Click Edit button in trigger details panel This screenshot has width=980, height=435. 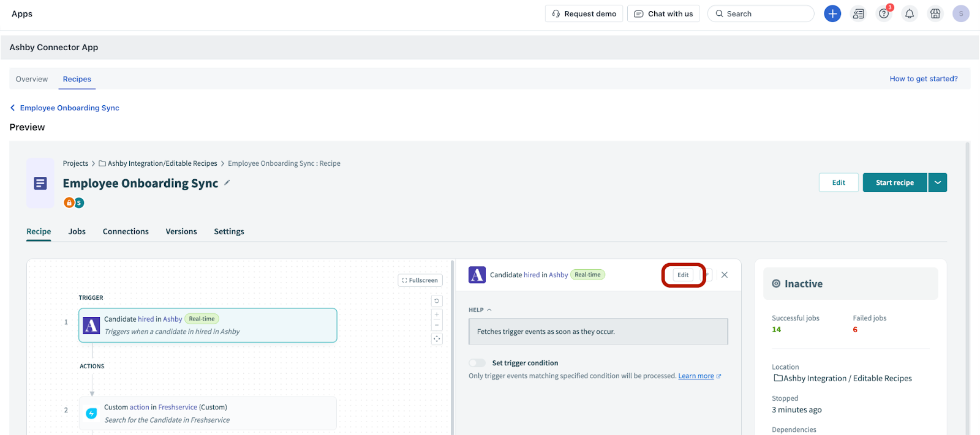683,275
